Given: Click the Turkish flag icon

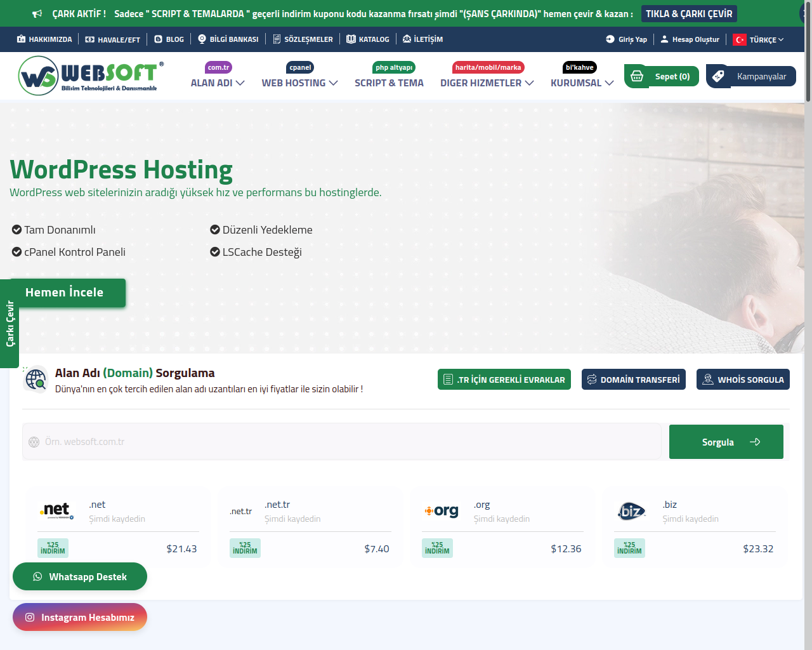Looking at the screenshot, I should 740,39.
